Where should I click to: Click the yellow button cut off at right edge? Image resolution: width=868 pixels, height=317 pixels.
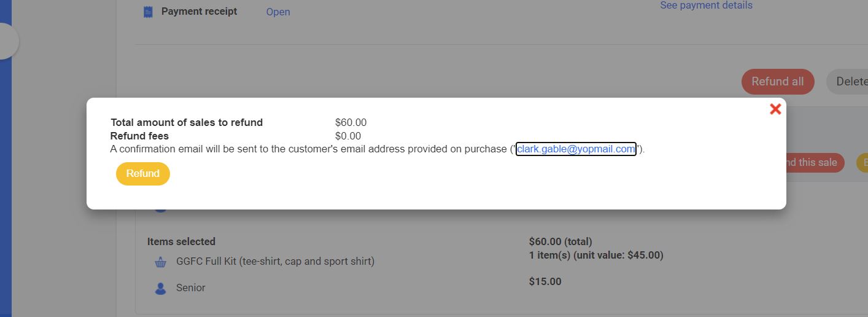pyautogui.click(x=862, y=163)
